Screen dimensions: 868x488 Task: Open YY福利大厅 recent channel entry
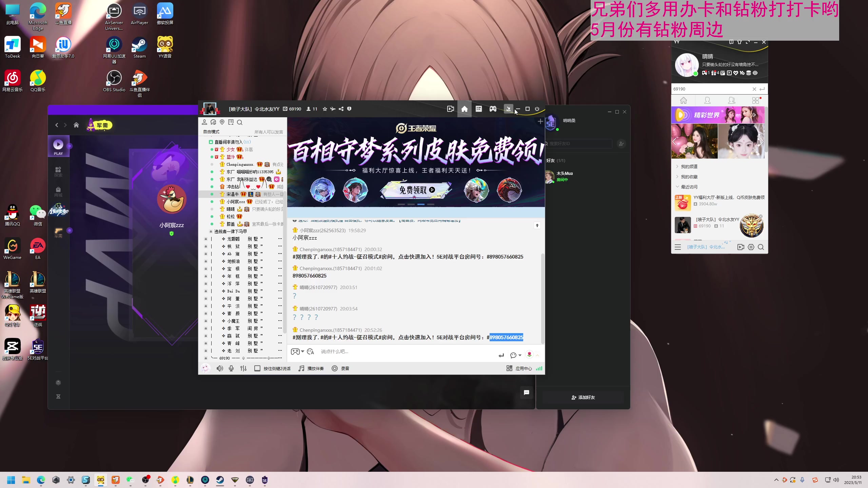(719, 202)
